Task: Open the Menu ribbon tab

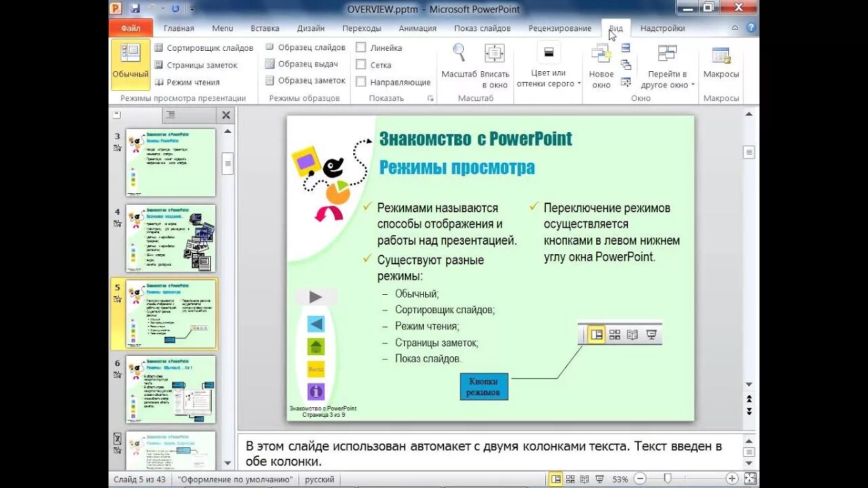Action: tap(222, 28)
